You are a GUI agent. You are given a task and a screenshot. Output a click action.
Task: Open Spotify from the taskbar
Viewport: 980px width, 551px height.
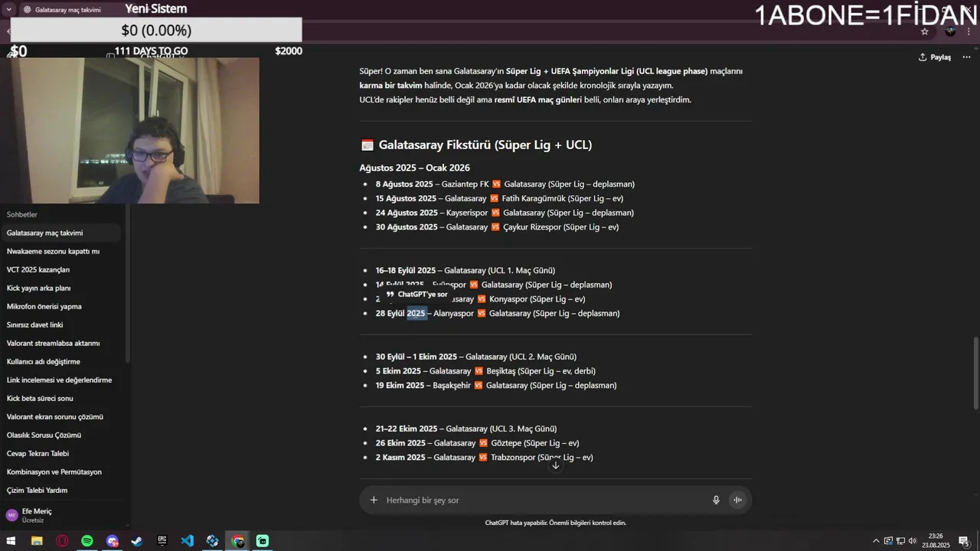[x=87, y=541]
